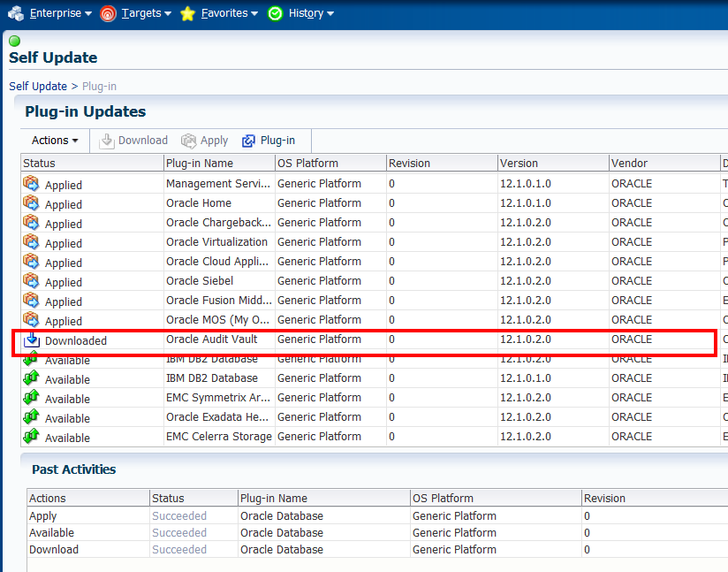Click the Download toolbar button
Image resolution: width=728 pixels, height=572 pixels.
pyautogui.click(x=133, y=141)
